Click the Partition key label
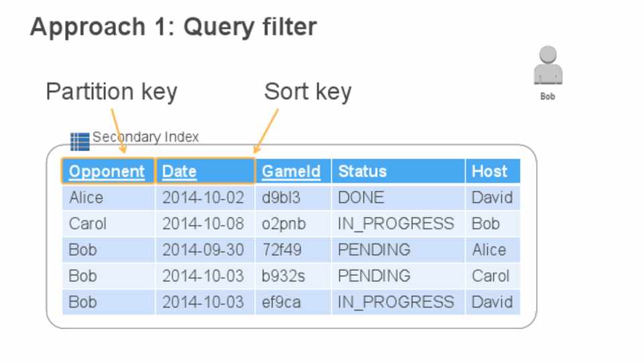Image resolution: width=644 pixels, height=362 pixels. [111, 92]
